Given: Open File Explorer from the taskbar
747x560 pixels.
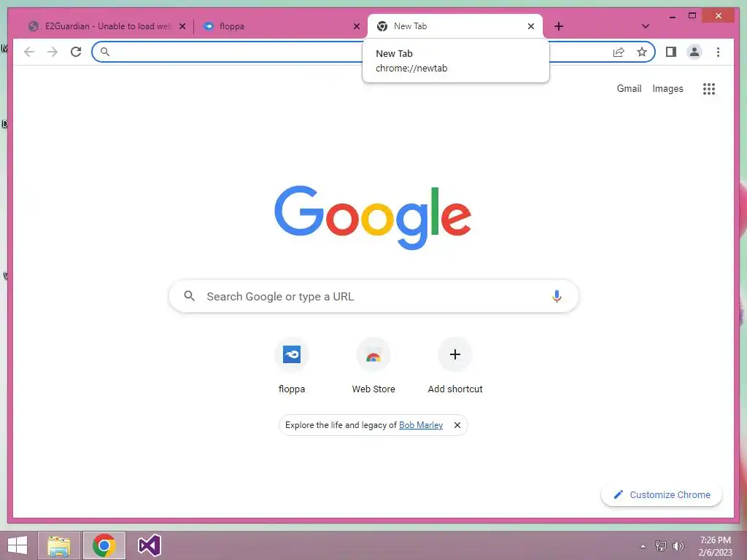Looking at the screenshot, I should click(x=58, y=545).
